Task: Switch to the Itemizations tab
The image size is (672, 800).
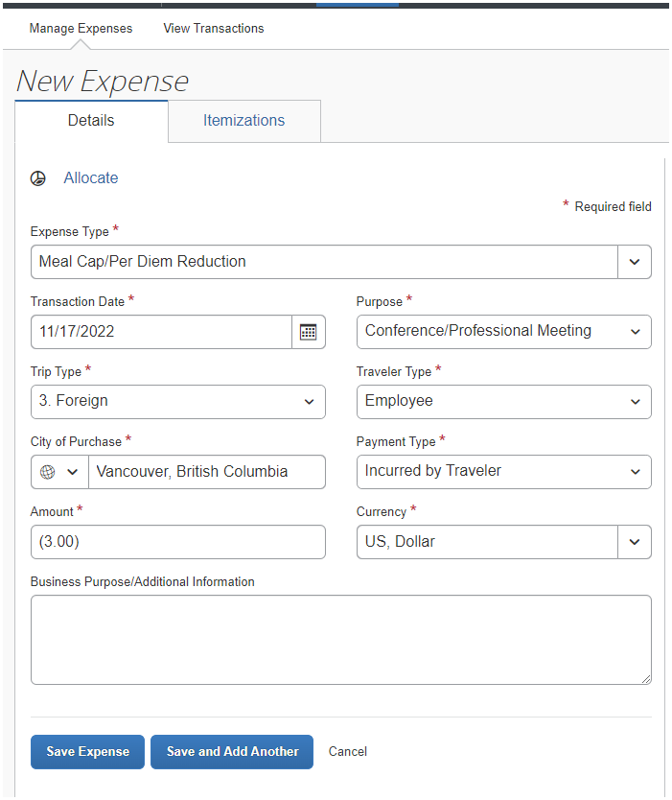Action: tap(244, 121)
